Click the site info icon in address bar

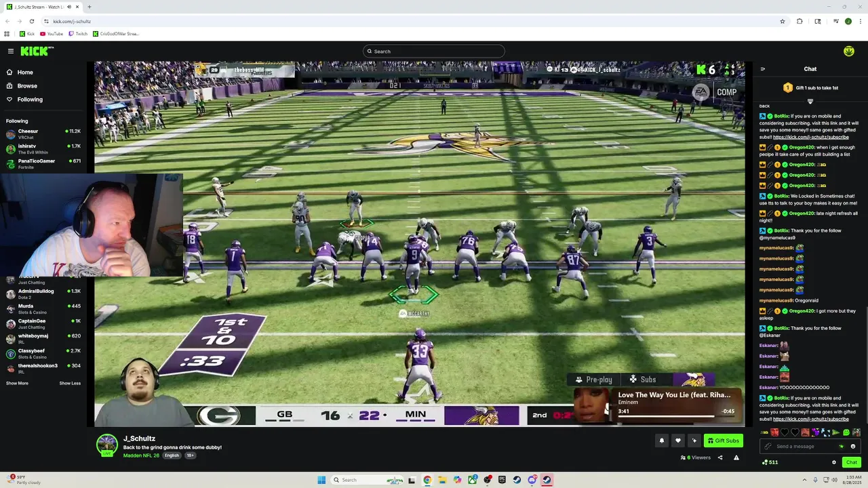click(46, 21)
